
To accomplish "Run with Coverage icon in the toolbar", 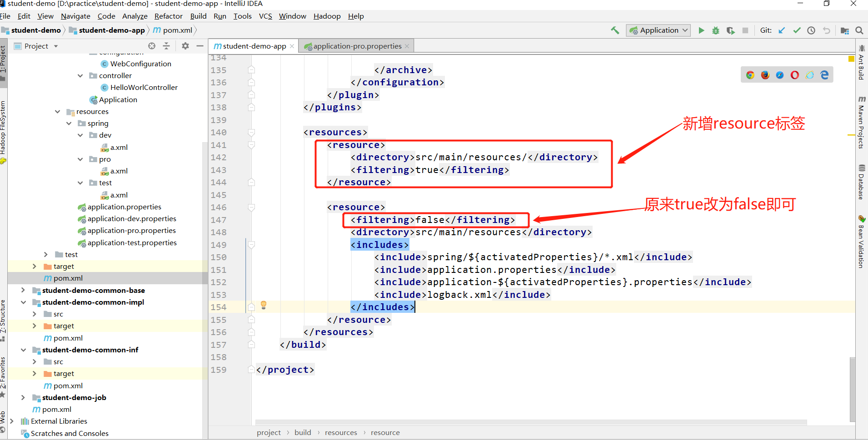I will click(731, 30).
